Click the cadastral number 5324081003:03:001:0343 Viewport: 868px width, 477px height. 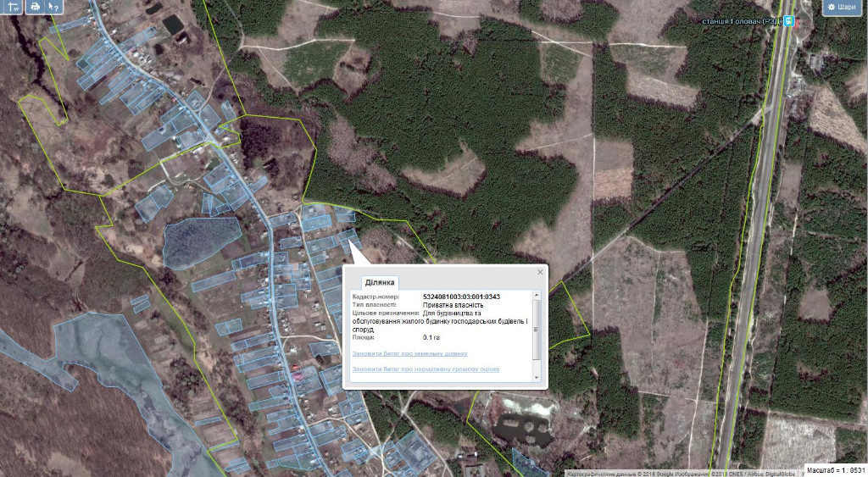pyautogui.click(x=461, y=297)
